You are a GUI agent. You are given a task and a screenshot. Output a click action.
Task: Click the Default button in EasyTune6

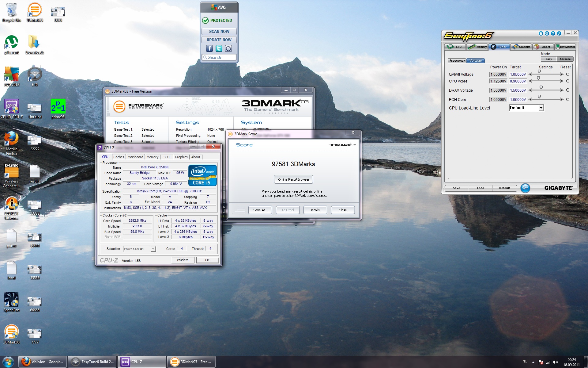(505, 188)
